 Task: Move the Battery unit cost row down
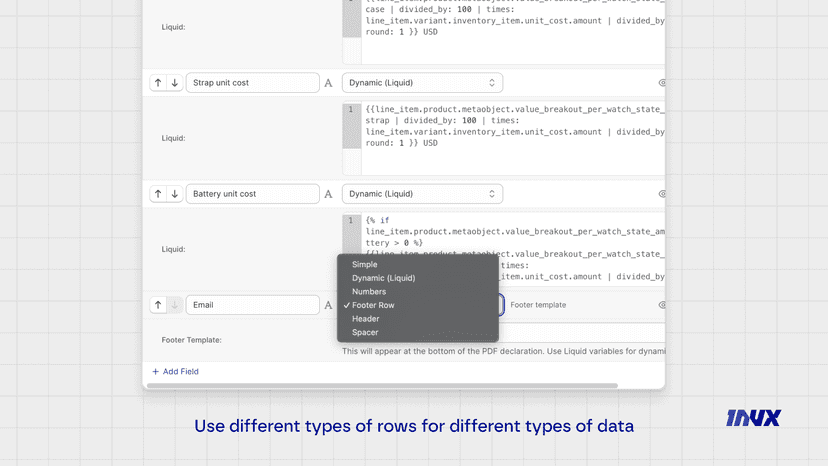tap(174, 194)
